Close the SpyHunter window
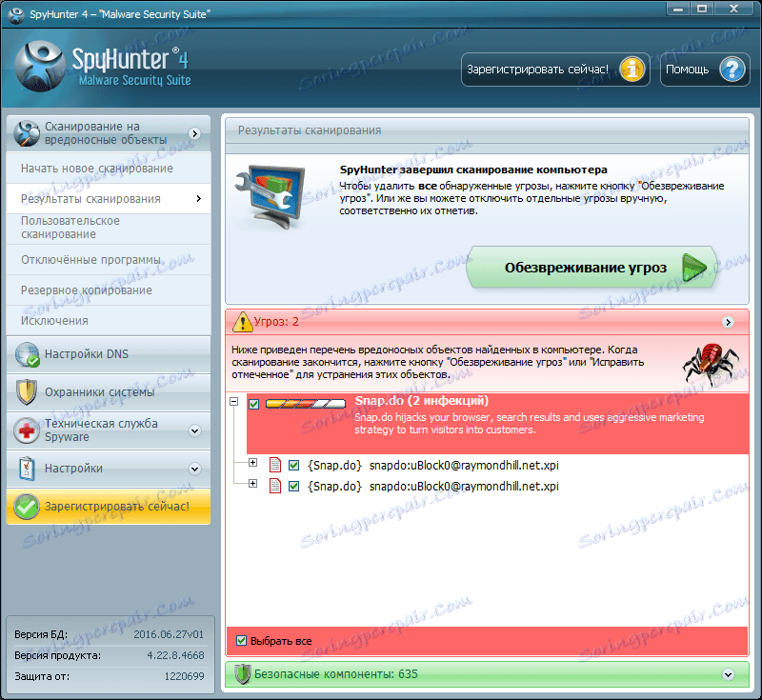 click(x=734, y=9)
